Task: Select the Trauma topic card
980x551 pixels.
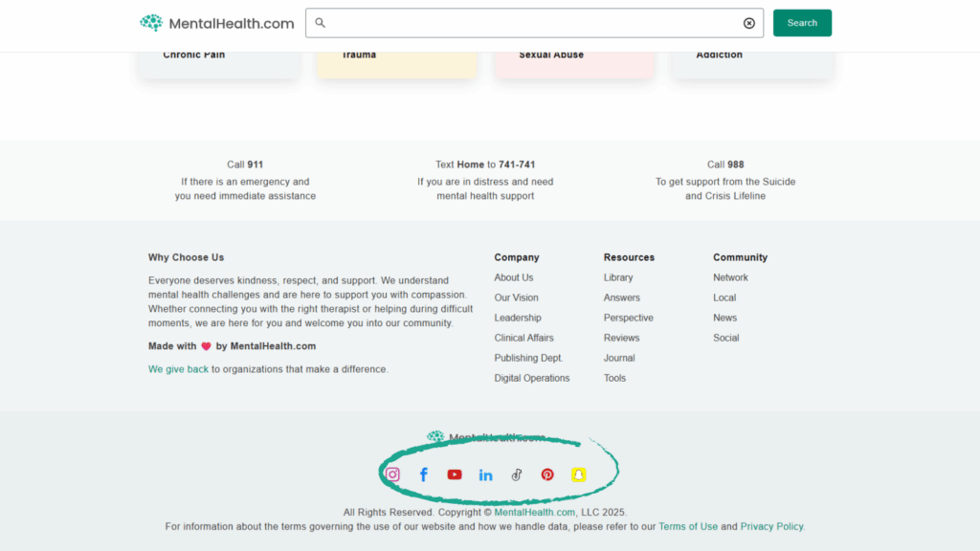Action: [396, 59]
